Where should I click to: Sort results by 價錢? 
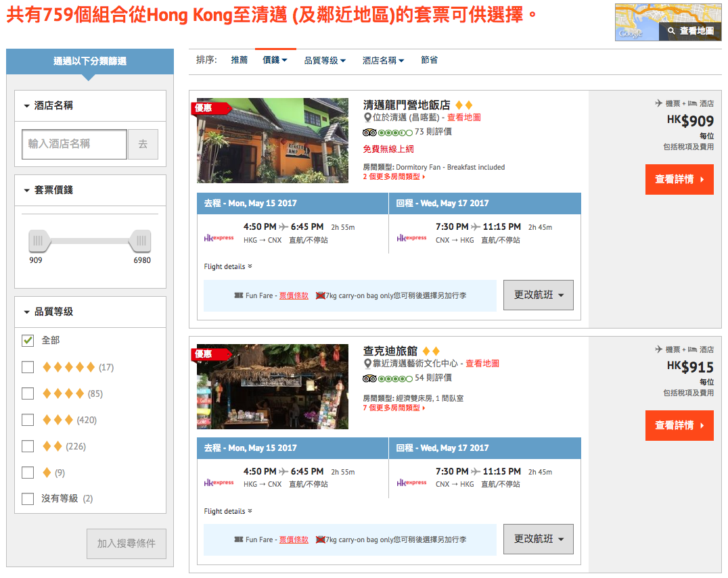tap(275, 60)
